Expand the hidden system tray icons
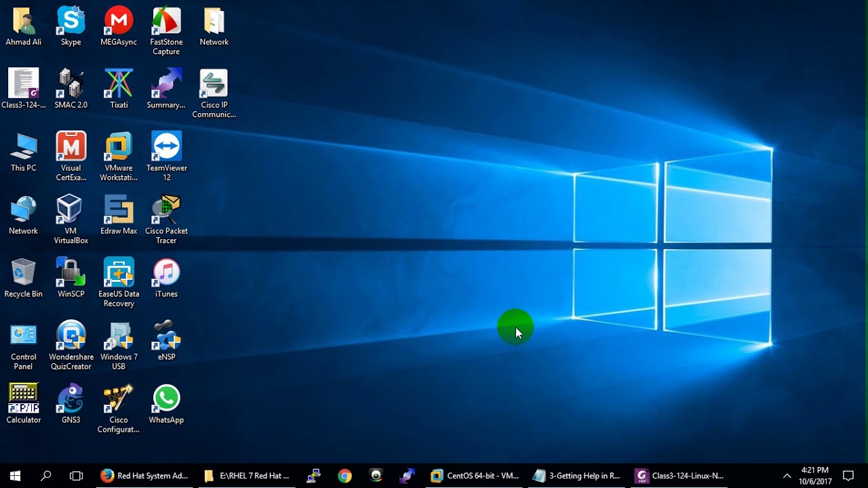This screenshot has height=488, width=868. click(x=787, y=476)
